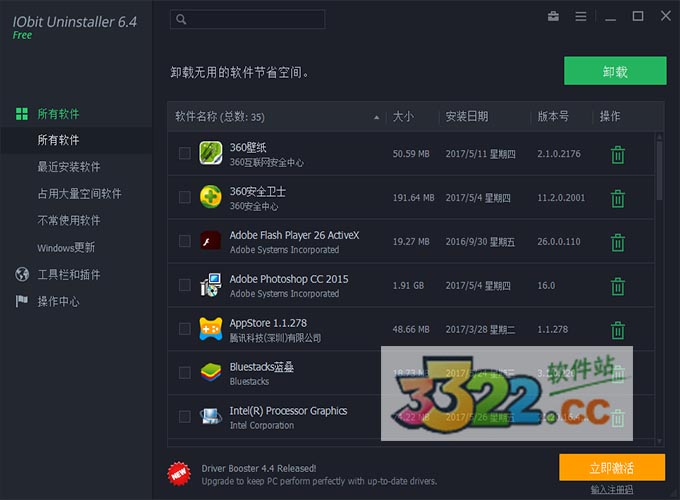Image resolution: width=680 pixels, height=500 pixels.
Task: Click the orange 立即激活 button
Action: (x=611, y=467)
